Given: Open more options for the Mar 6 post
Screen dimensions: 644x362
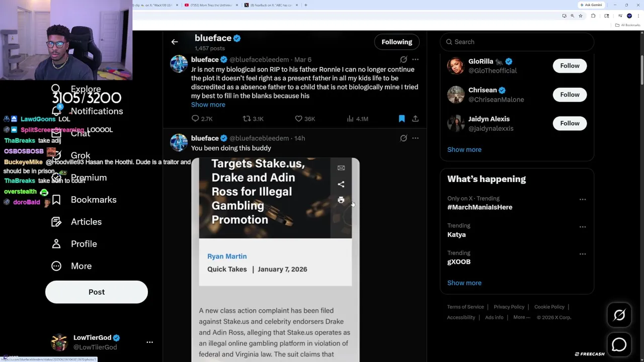Looking at the screenshot, I should [415, 59].
